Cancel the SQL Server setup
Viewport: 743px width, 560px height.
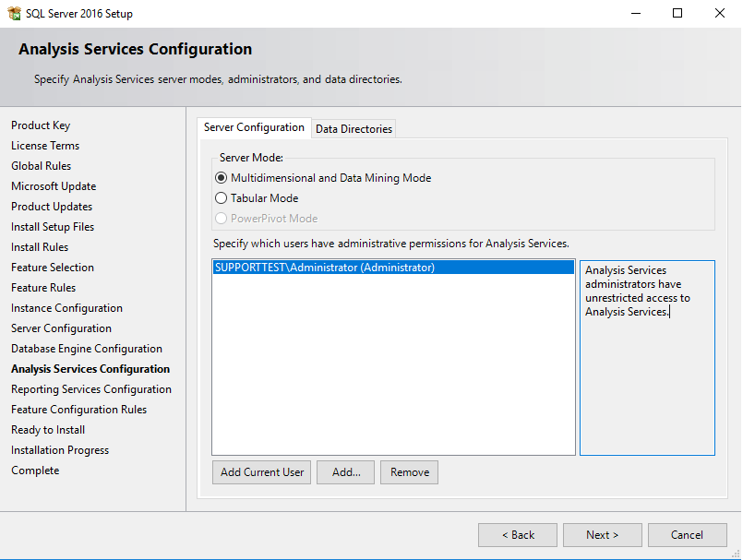tap(687, 534)
